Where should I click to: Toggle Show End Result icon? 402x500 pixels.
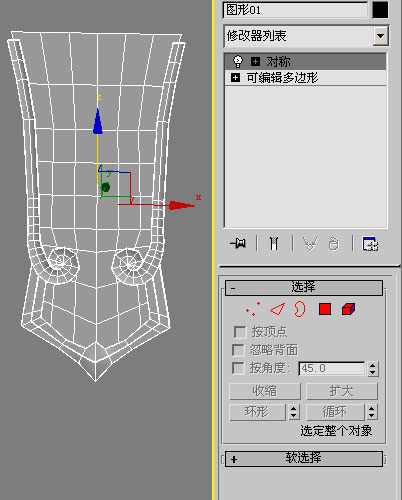point(274,244)
